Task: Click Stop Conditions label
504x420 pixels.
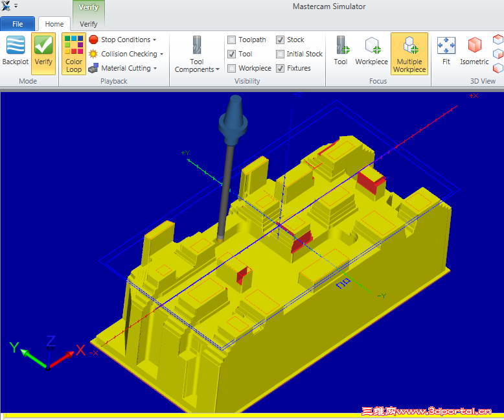Action: point(126,40)
